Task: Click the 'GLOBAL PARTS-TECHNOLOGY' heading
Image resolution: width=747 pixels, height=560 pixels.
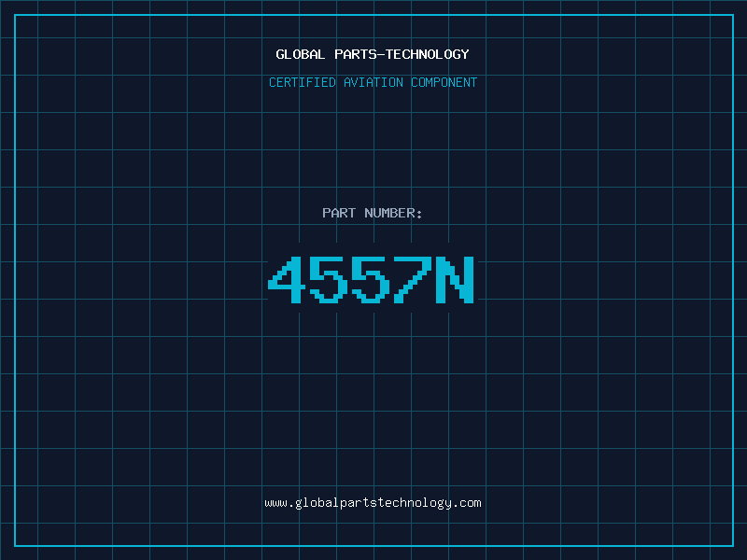Action: tap(373, 54)
